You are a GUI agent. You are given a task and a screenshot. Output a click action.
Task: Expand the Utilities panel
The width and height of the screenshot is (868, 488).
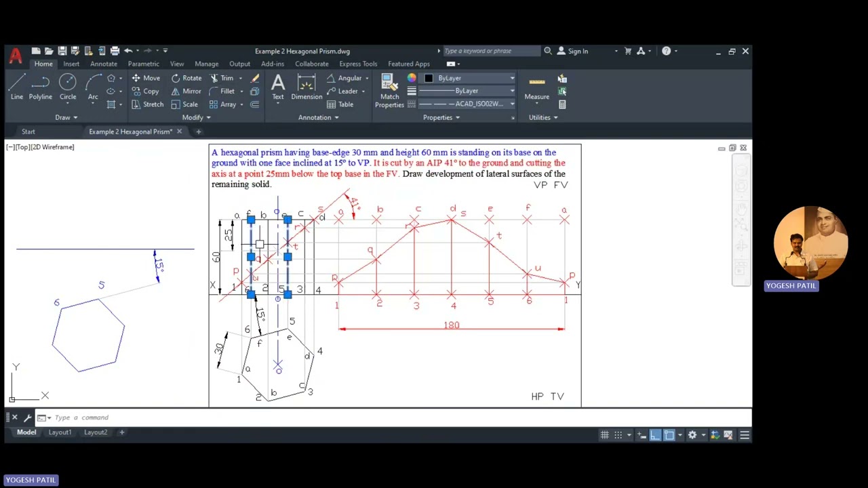point(543,117)
